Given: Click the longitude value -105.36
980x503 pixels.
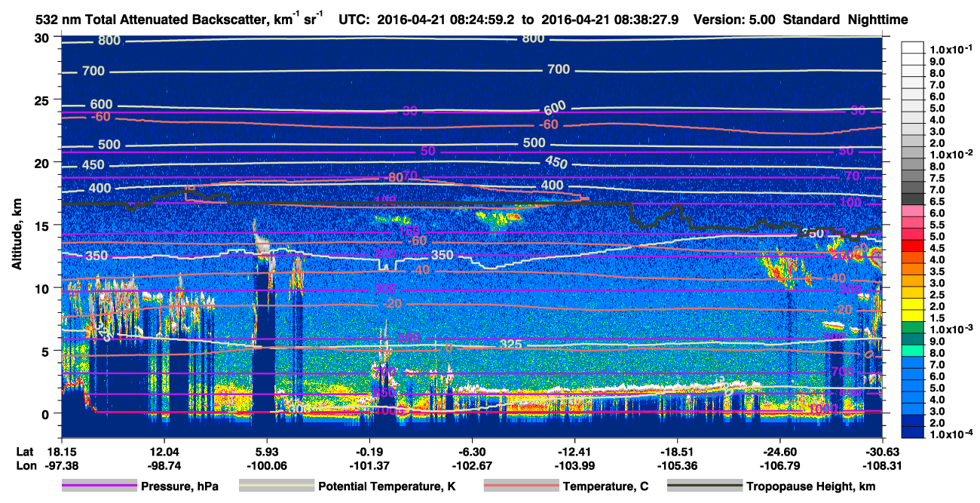Looking at the screenshot, I should [x=678, y=465].
